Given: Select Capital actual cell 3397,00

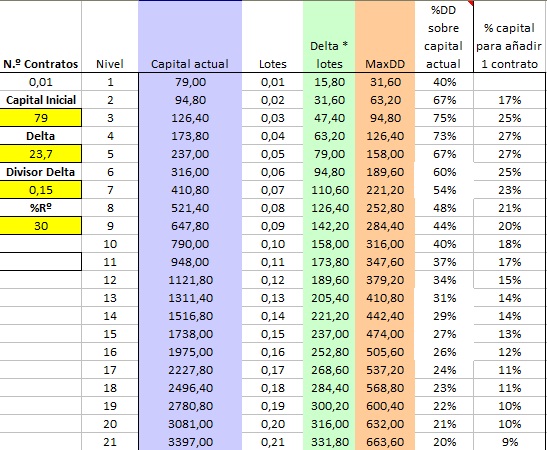Looking at the screenshot, I should pyautogui.click(x=190, y=442).
